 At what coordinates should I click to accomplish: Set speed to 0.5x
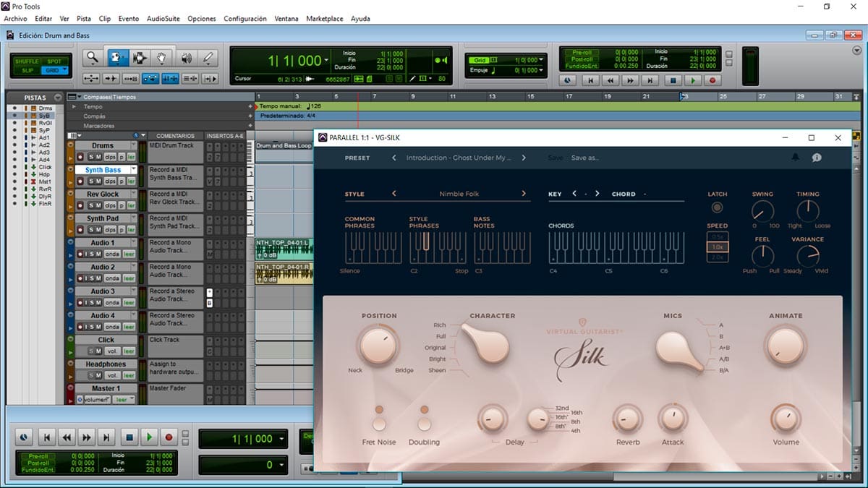click(717, 236)
